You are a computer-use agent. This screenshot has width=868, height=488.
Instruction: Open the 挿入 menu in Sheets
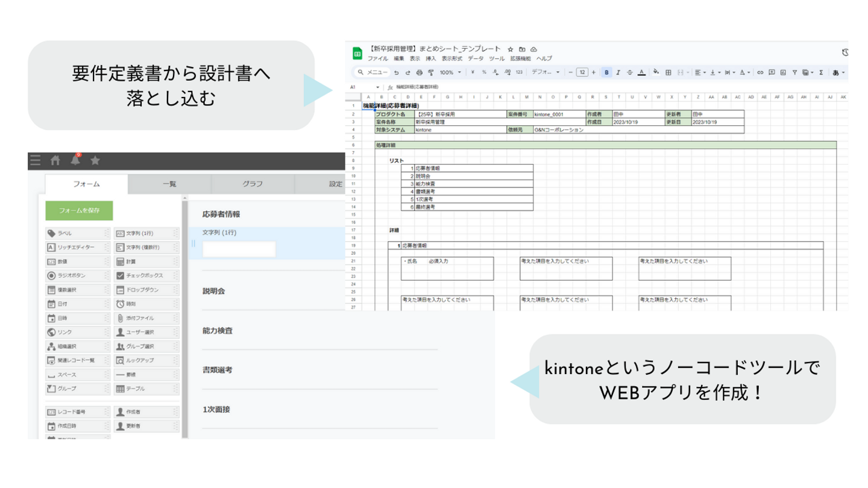(x=430, y=58)
